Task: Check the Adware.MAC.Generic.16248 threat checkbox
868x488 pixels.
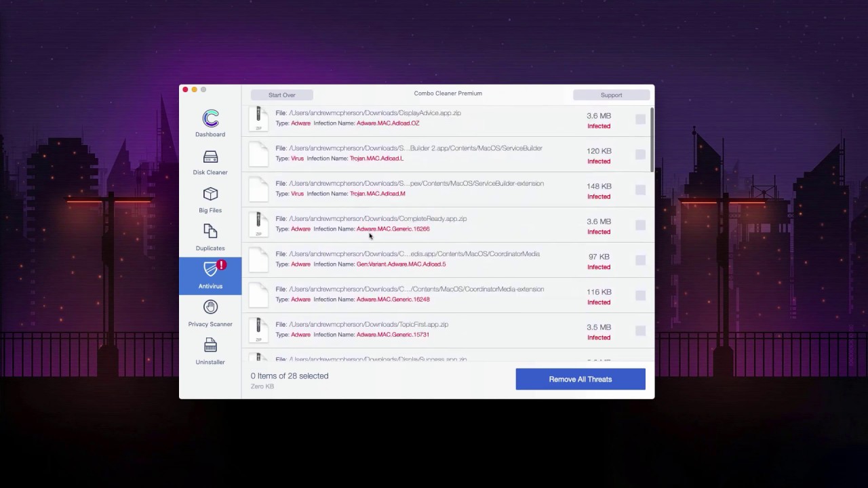Action: point(640,296)
